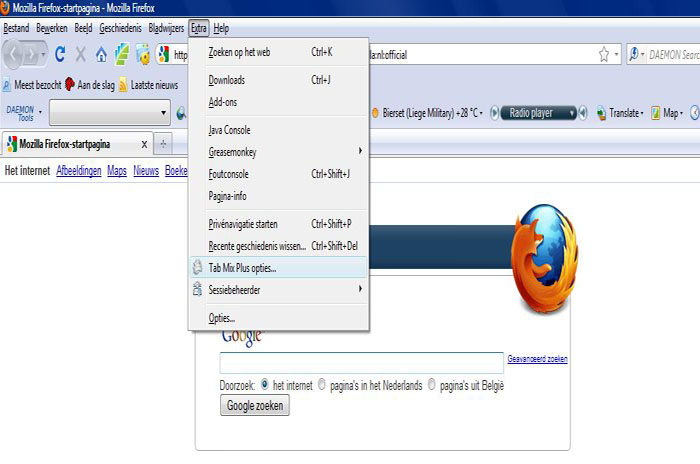This screenshot has height=464, width=700.
Task: Click the globe icon on DAEMON toolbar
Action: [x=181, y=113]
